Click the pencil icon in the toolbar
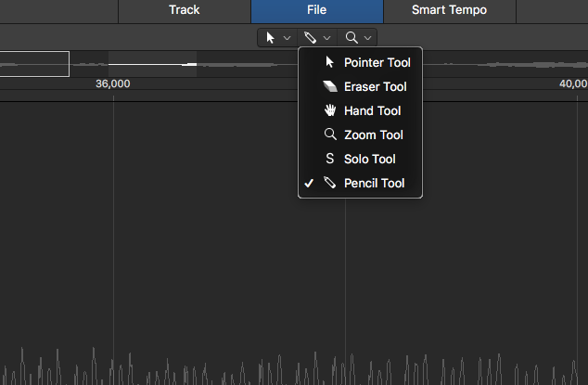This screenshot has width=588, height=385. tap(311, 38)
